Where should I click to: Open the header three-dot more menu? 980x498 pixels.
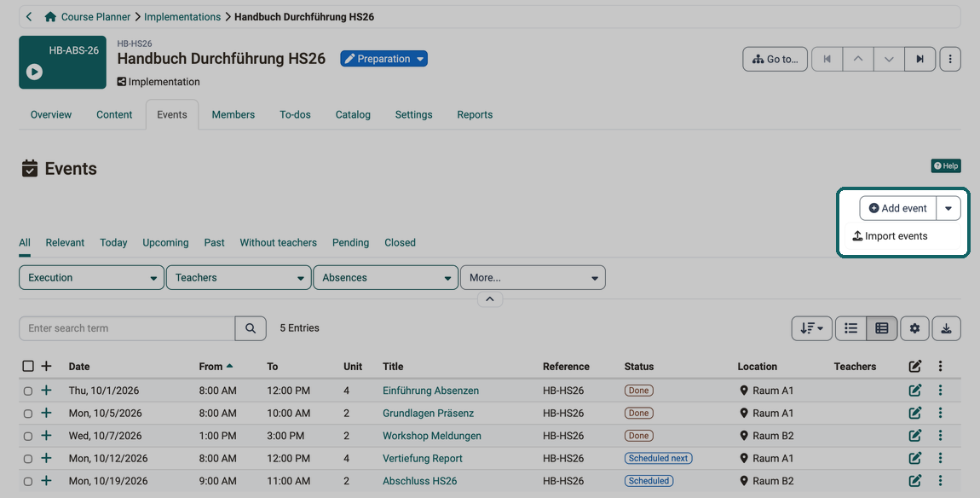[x=950, y=59]
